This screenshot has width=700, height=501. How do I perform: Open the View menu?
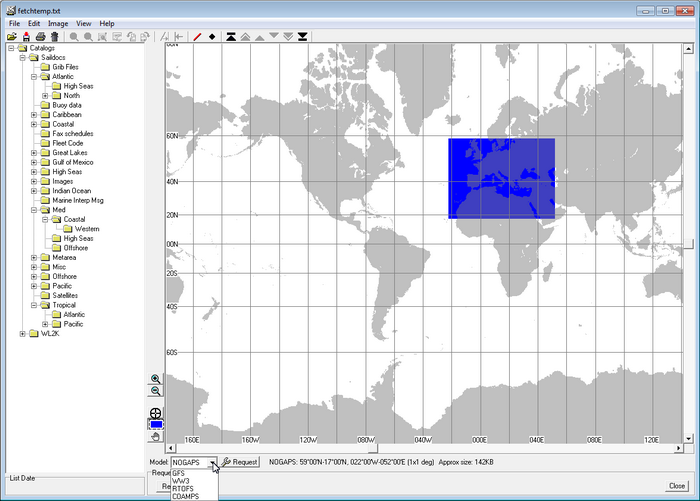click(x=83, y=24)
